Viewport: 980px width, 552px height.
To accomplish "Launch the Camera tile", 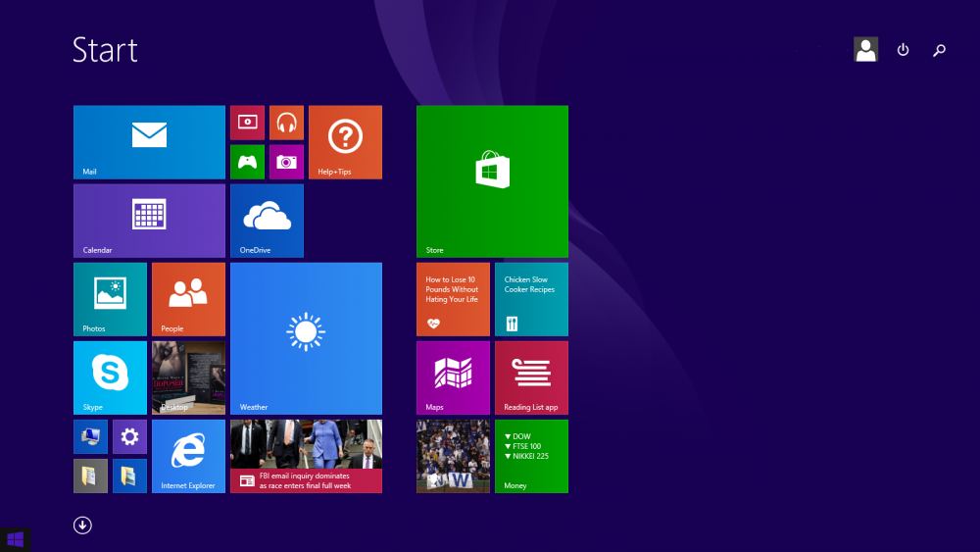I will pos(286,162).
